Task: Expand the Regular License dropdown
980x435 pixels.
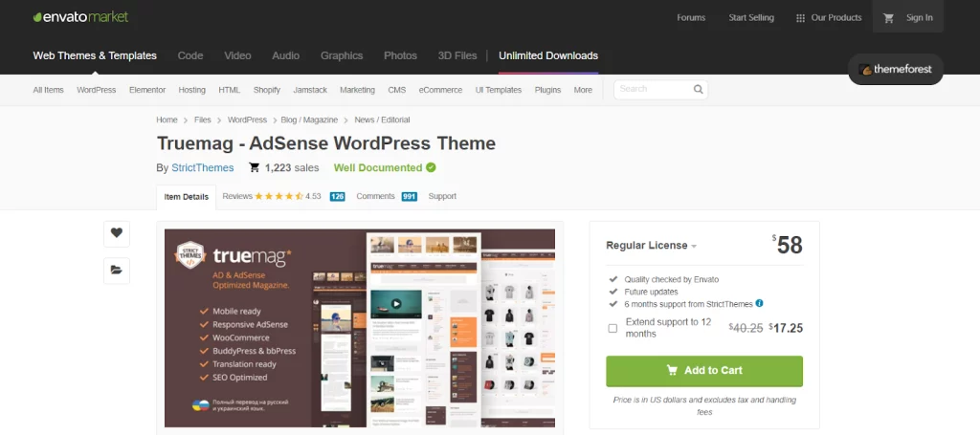Action: (x=651, y=246)
